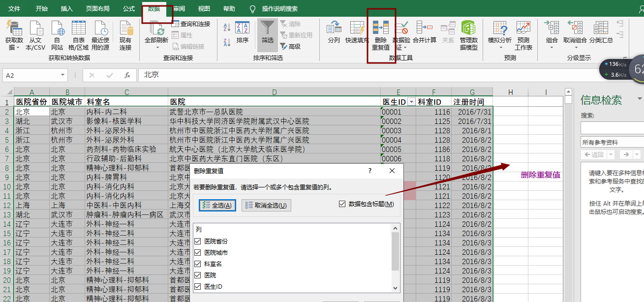The image size is (644, 302).
Task: Switch to the 视图 (View) tab
Action: (204, 9)
